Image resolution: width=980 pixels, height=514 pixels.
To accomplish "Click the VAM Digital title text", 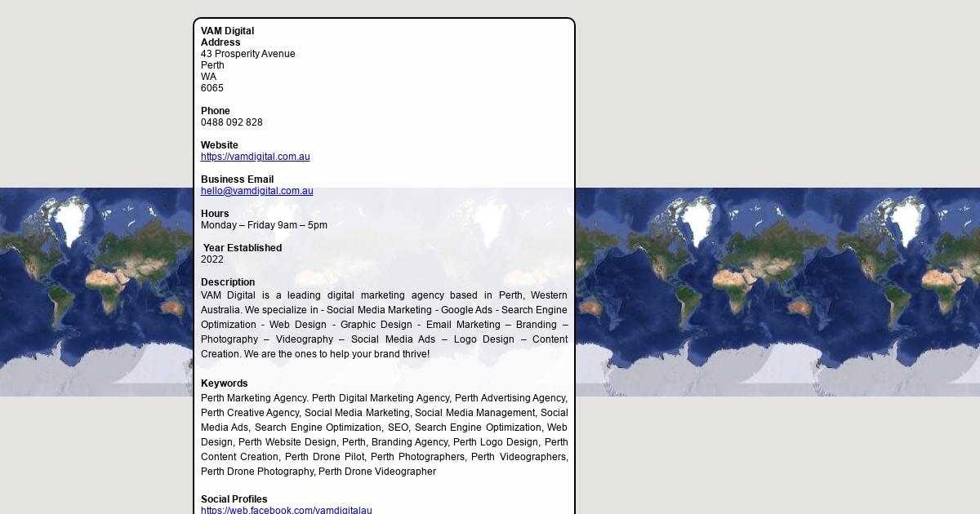I will (x=227, y=31).
